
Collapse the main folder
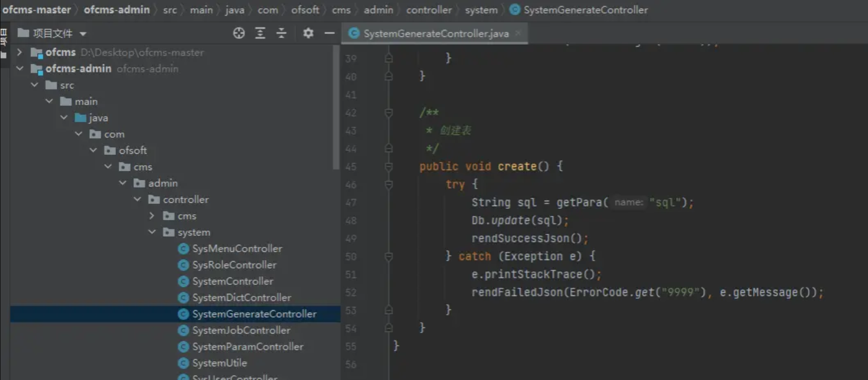pyautogui.click(x=49, y=101)
